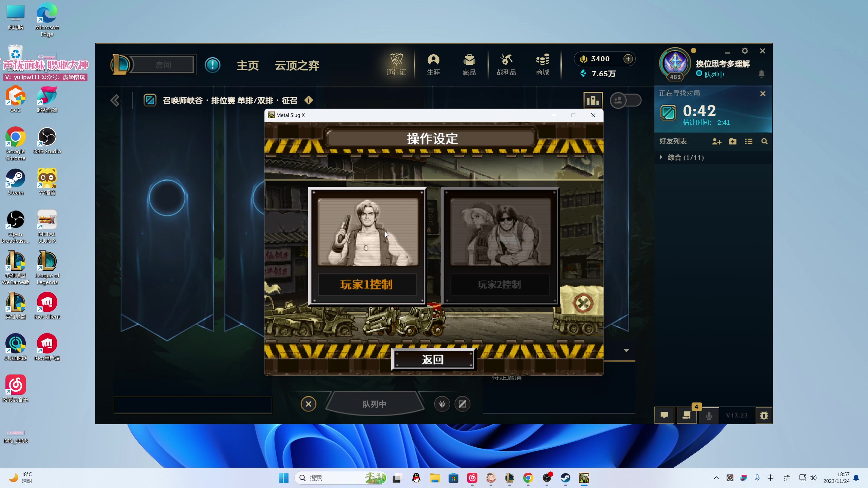
Task: Open Riot Client desktop shortcut
Action: coord(47,306)
